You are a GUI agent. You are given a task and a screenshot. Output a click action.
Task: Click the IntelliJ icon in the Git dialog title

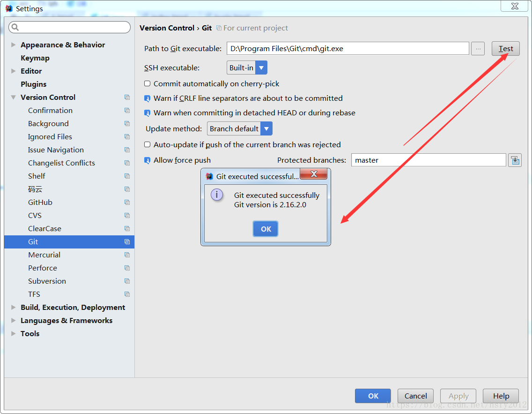[x=209, y=176]
